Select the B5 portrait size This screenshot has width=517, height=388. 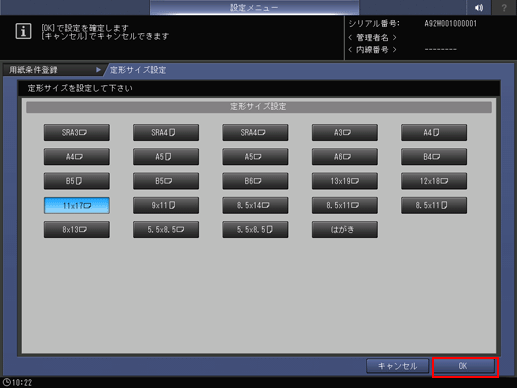tap(77, 181)
